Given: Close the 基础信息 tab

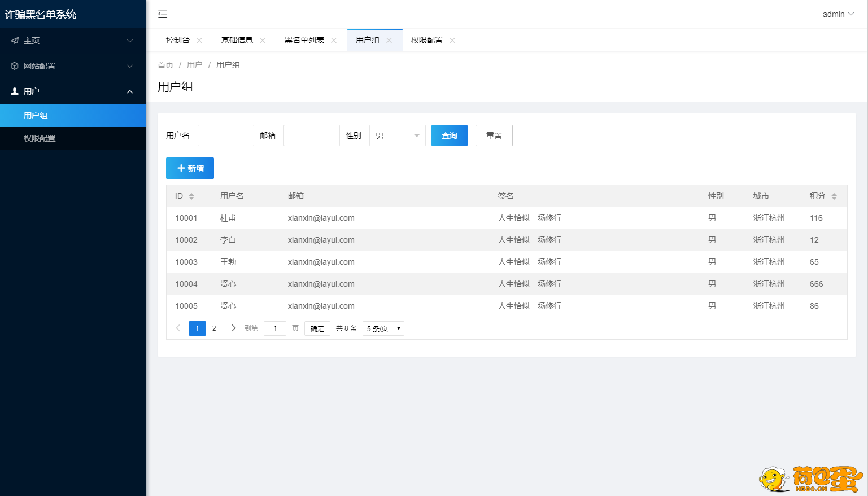Looking at the screenshot, I should pos(263,40).
